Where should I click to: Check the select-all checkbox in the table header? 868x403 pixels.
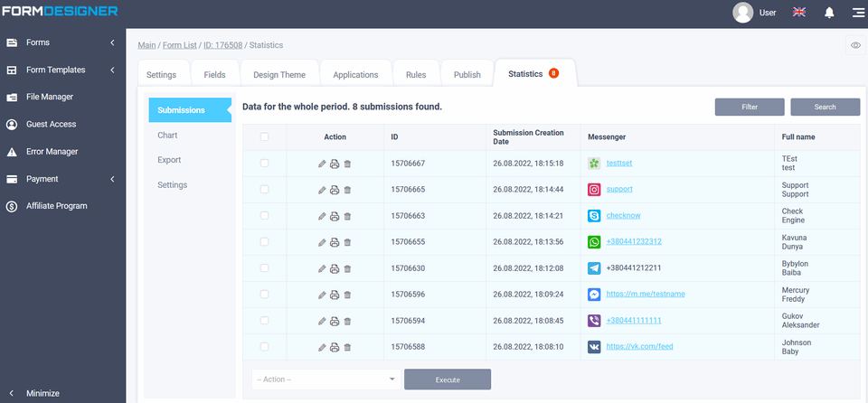click(x=264, y=137)
